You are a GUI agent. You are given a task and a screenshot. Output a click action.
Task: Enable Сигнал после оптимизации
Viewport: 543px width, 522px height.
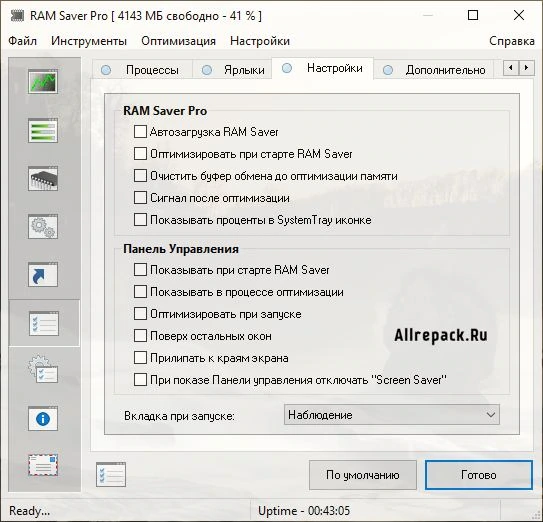[140, 198]
